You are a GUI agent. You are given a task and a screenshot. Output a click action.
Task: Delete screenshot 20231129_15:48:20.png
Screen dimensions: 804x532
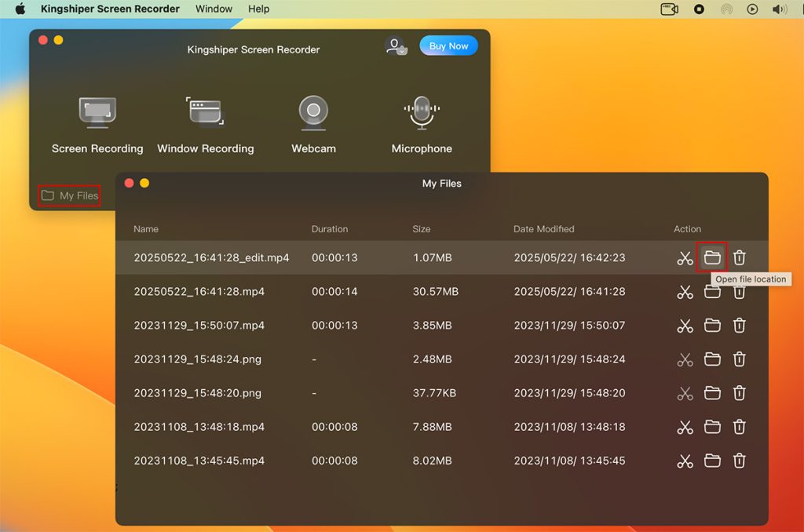tap(739, 394)
